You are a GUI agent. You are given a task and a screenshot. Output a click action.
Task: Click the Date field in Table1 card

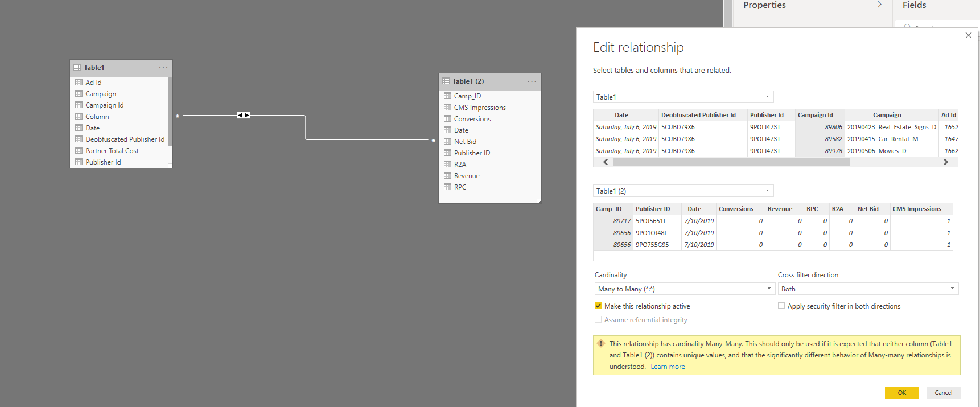[x=93, y=128]
